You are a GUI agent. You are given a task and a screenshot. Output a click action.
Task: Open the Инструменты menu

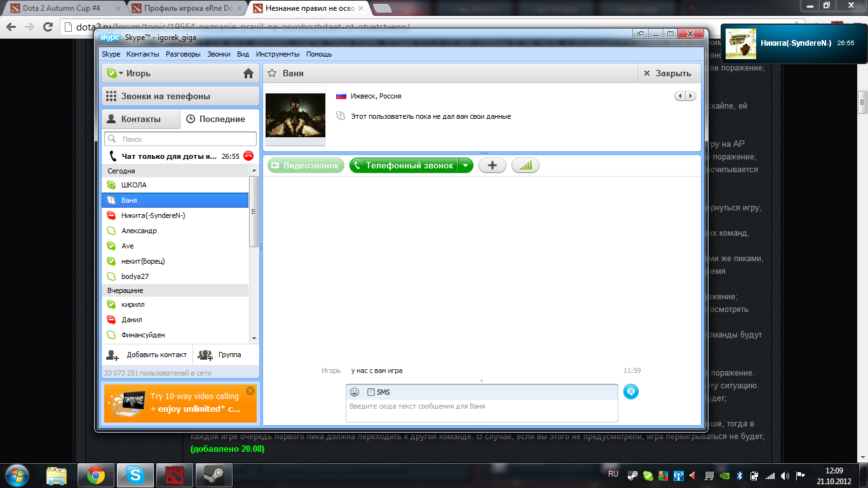[278, 54]
